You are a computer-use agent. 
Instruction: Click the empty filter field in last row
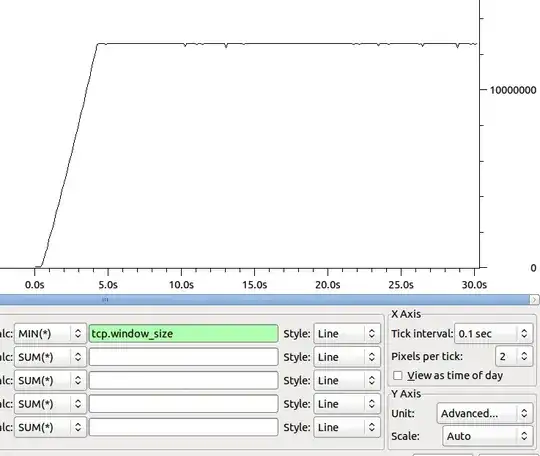[184, 427]
